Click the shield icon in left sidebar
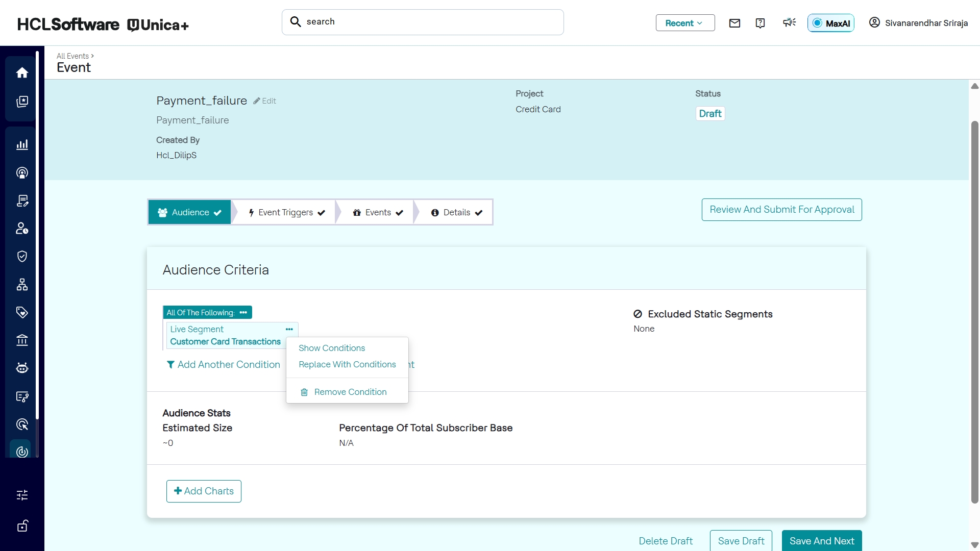 pos(22,256)
